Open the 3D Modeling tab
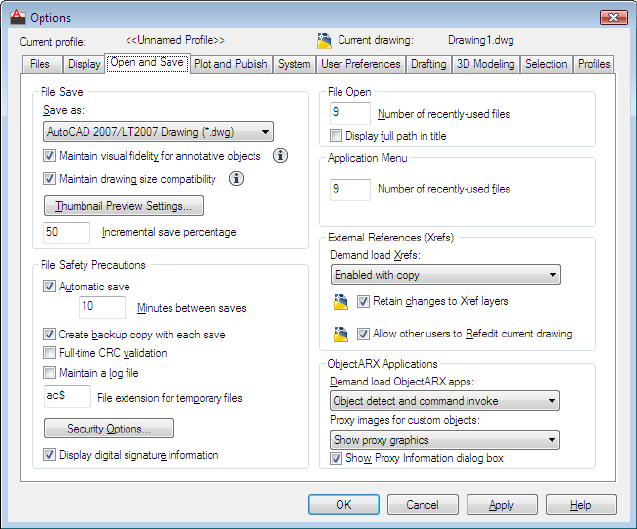This screenshot has height=529, width=637. [x=485, y=64]
